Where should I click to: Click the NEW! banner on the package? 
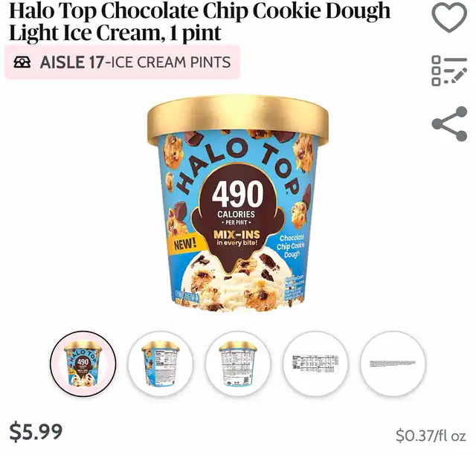[184, 244]
